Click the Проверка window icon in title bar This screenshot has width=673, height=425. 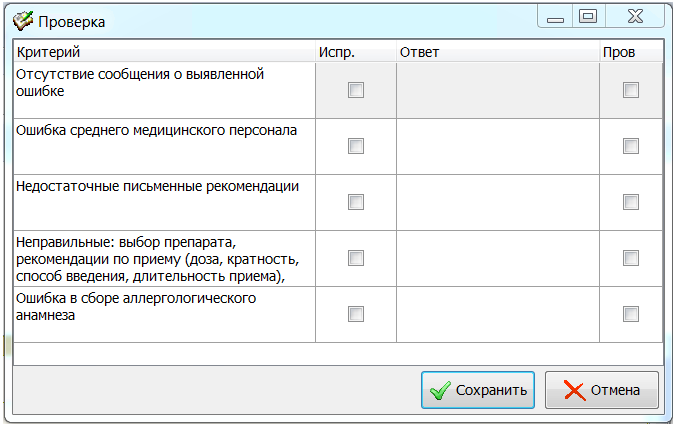click(x=19, y=20)
